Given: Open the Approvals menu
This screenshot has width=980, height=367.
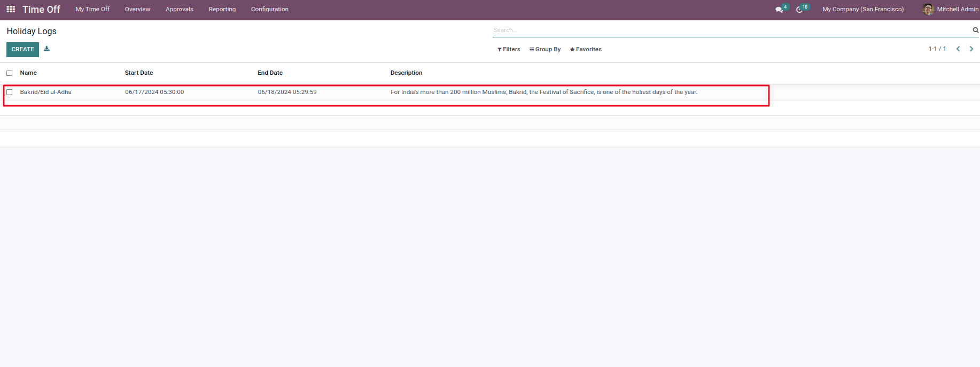Looking at the screenshot, I should (180, 9).
